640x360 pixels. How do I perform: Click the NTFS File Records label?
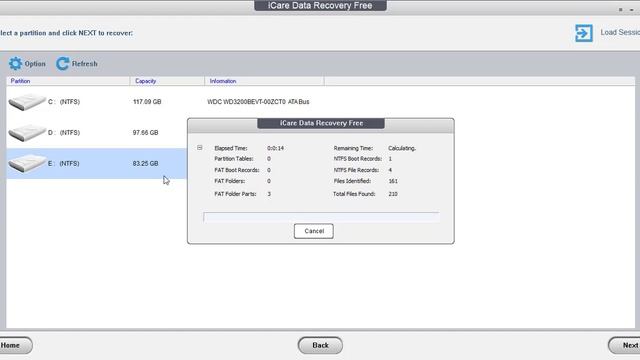[x=356, y=170]
